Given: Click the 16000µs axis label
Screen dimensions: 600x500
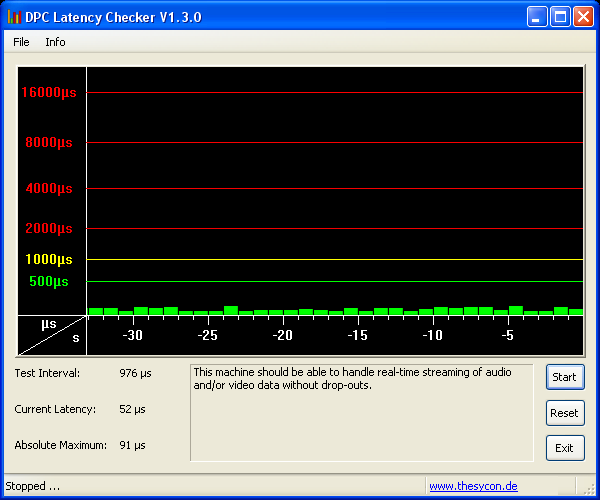Looking at the screenshot, I should point(49,92).
